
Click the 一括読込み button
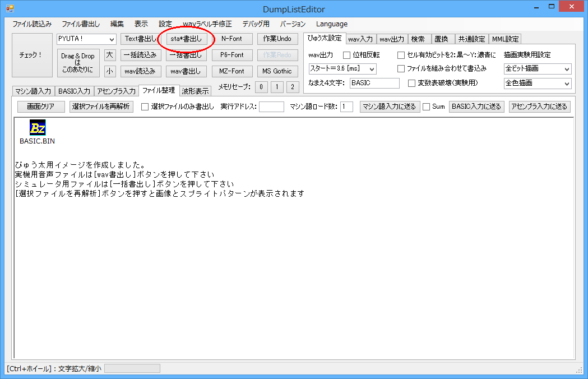pos(141,55)
